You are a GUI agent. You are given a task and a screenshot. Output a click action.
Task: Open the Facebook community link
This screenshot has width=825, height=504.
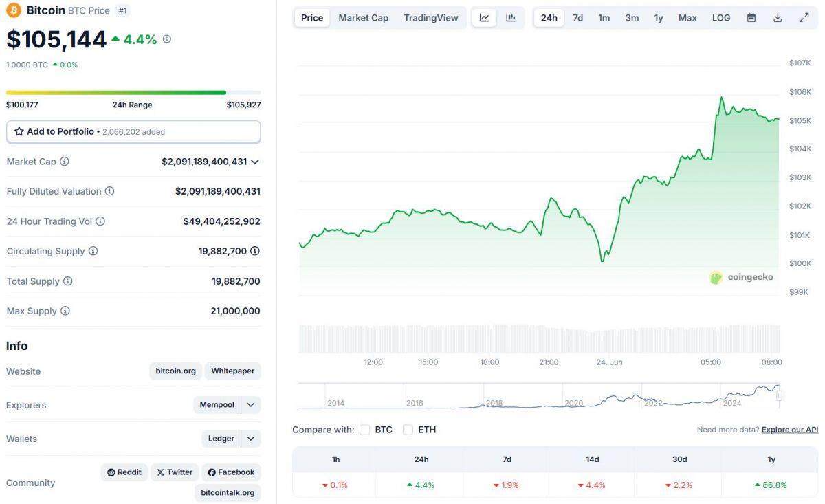pyautogui.click(x=231, y=472)
